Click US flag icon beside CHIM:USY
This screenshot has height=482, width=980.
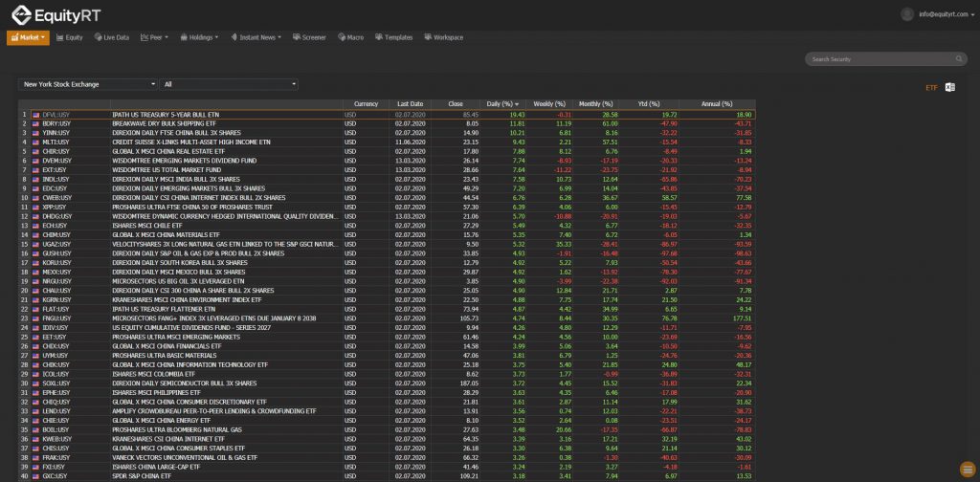point(35,234)
